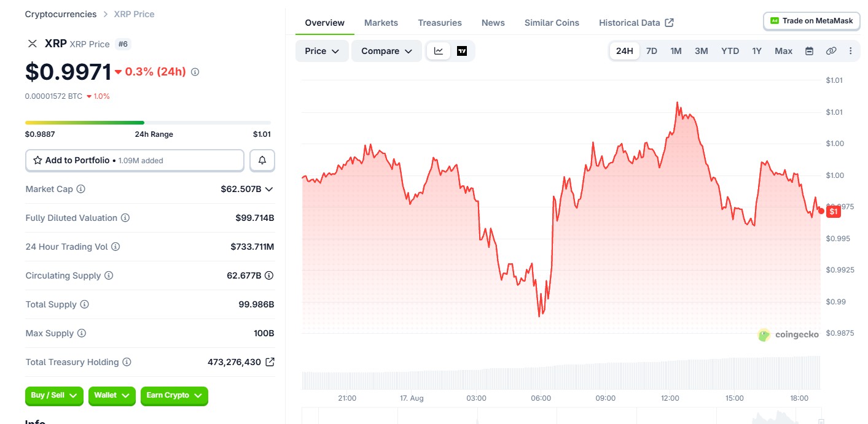Click the star in Add to Portfolio
This screenshot has height=424, width=868.
(x=37, y=160)
